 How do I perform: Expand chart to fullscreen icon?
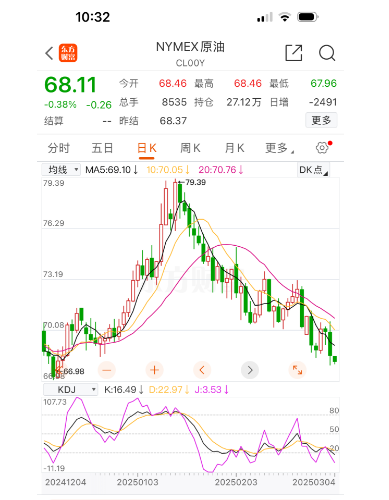[x=297, y=370]
